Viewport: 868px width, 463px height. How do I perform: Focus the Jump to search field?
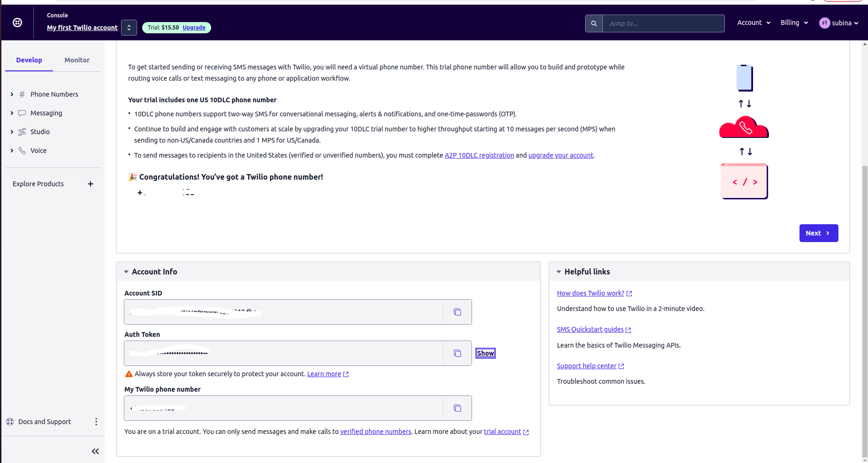[663, 23]
